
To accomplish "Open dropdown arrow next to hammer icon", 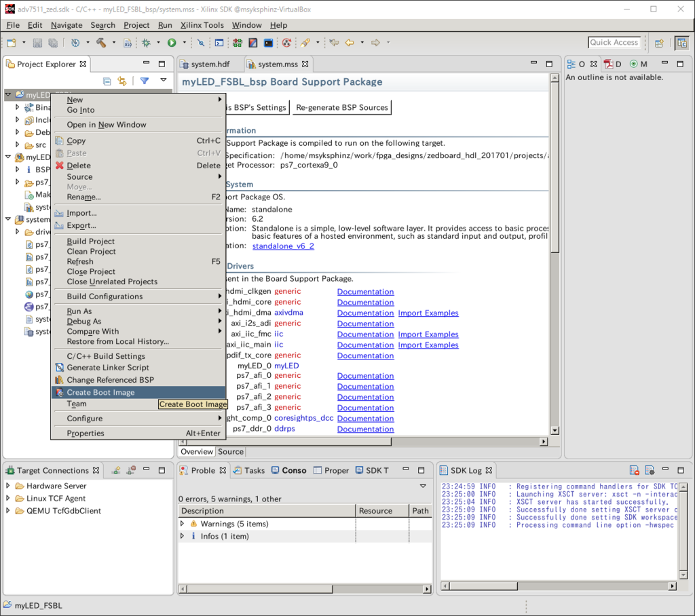I will pyautogui.click(x=114, y=43).
